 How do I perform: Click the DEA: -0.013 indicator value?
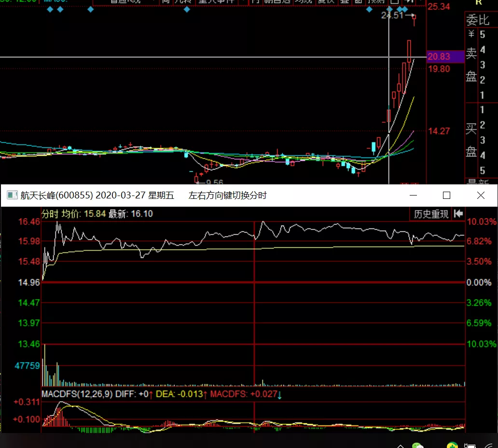[x=181, y=394]
